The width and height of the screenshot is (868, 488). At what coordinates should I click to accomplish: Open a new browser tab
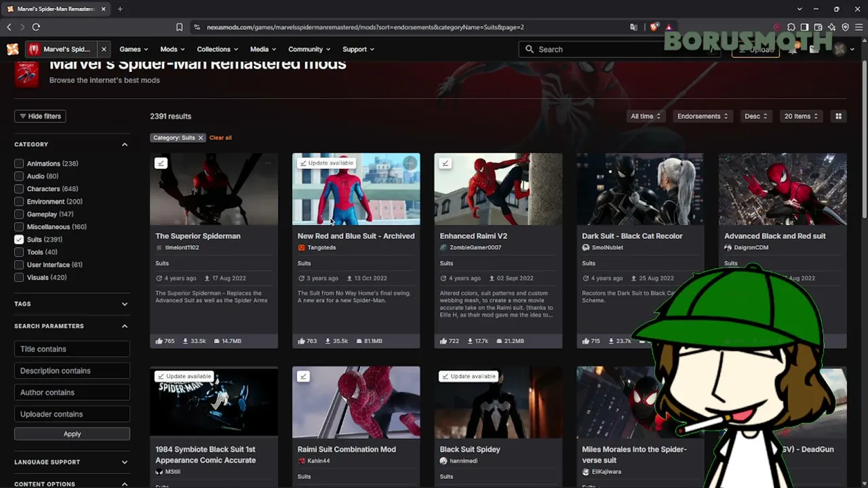coord(120,9)
